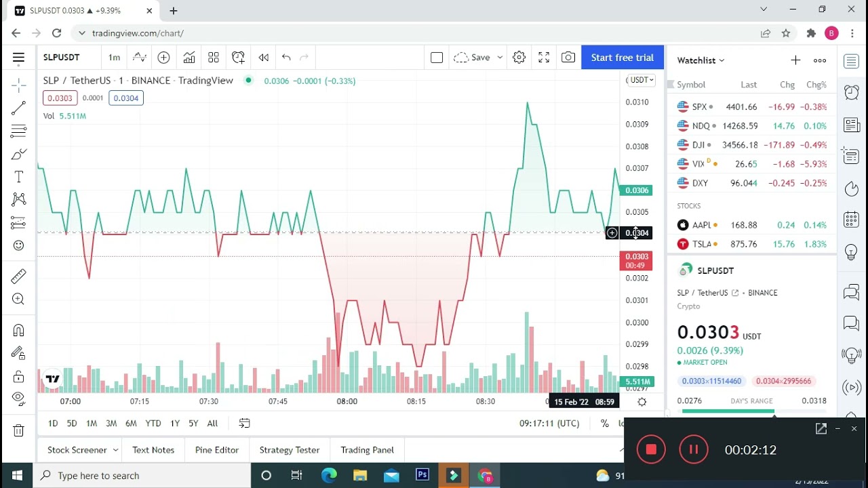Screen dimensions: 868x488
Task: Open time axis settings gear
Action: (x=642, y=402)
